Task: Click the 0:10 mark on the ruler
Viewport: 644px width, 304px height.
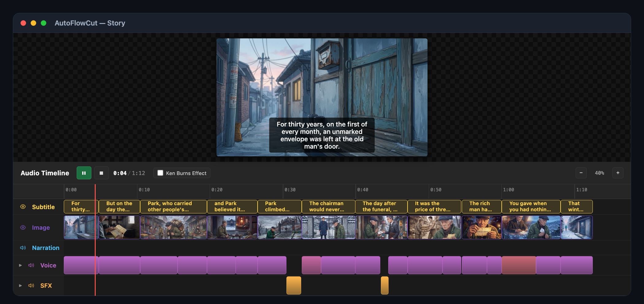Action: [x=144, y=190]
